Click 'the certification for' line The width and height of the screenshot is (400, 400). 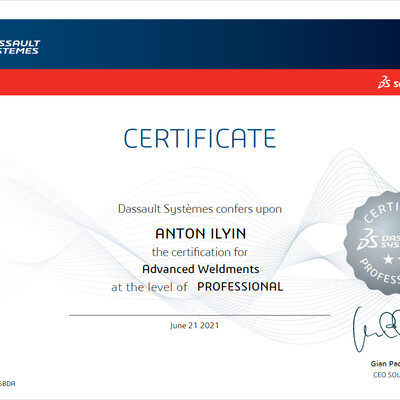[200, 252]
